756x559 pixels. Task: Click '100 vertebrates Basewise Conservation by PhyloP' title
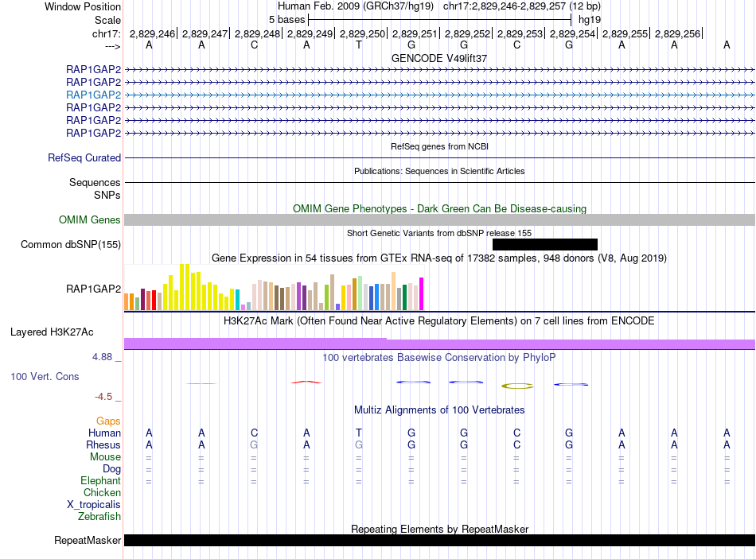[439, 358]
